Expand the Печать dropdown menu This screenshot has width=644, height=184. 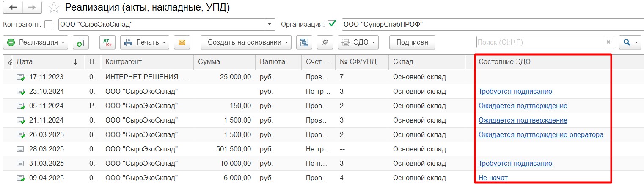click(145, 42)
